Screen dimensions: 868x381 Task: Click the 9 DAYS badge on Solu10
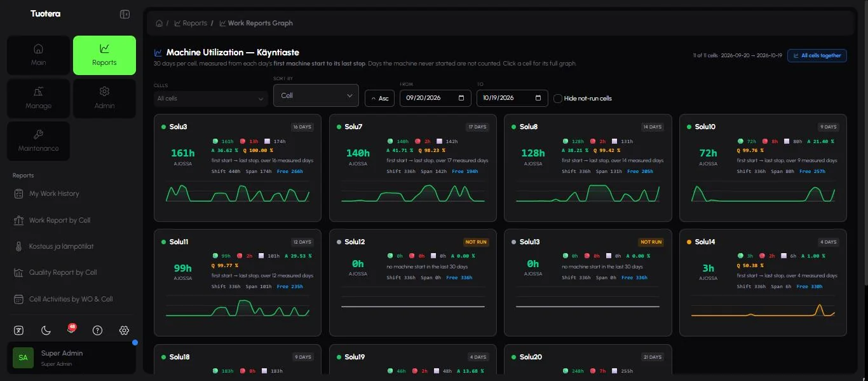(828, 127)
